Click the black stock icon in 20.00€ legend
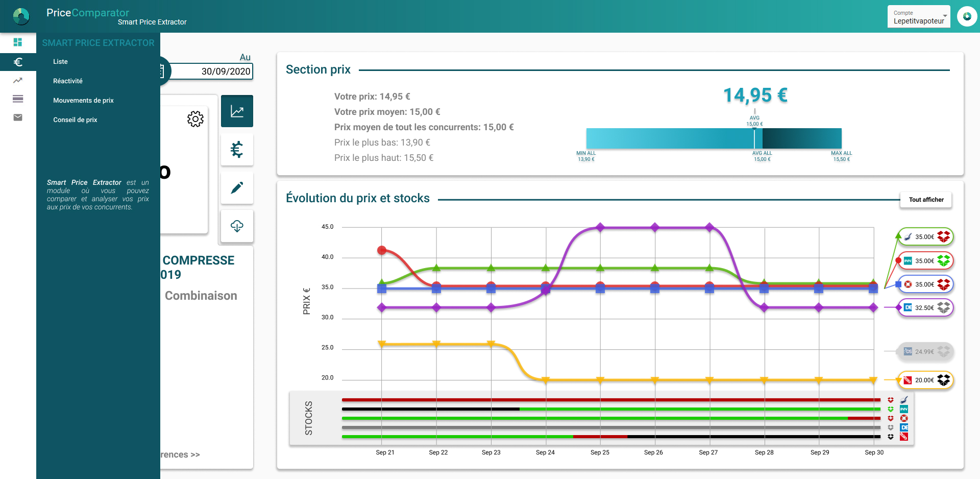The height and width of the screenshot is (479, 980). pyautogui.click(x=944, y=380)
